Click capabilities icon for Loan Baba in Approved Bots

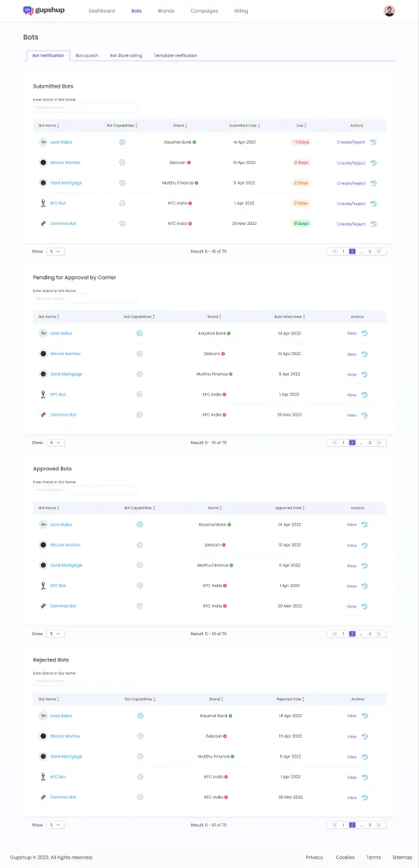pyautogui.click(x=140, y=524)
